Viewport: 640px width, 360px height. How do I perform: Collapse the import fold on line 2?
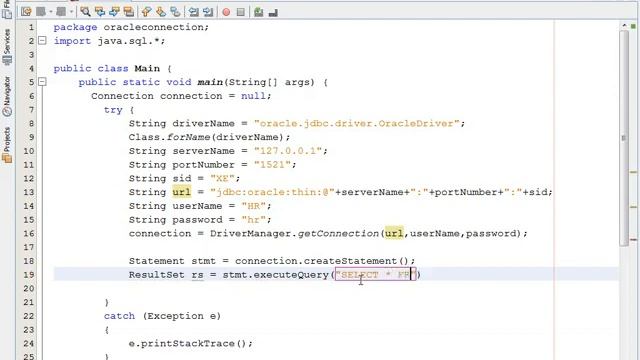point(42,40)
